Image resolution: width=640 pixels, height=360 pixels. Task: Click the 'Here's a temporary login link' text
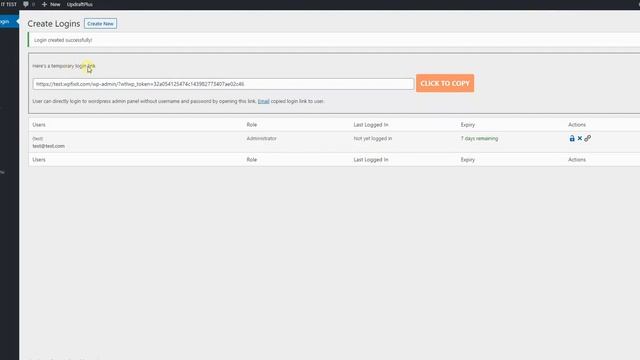(x=64, y=66)
